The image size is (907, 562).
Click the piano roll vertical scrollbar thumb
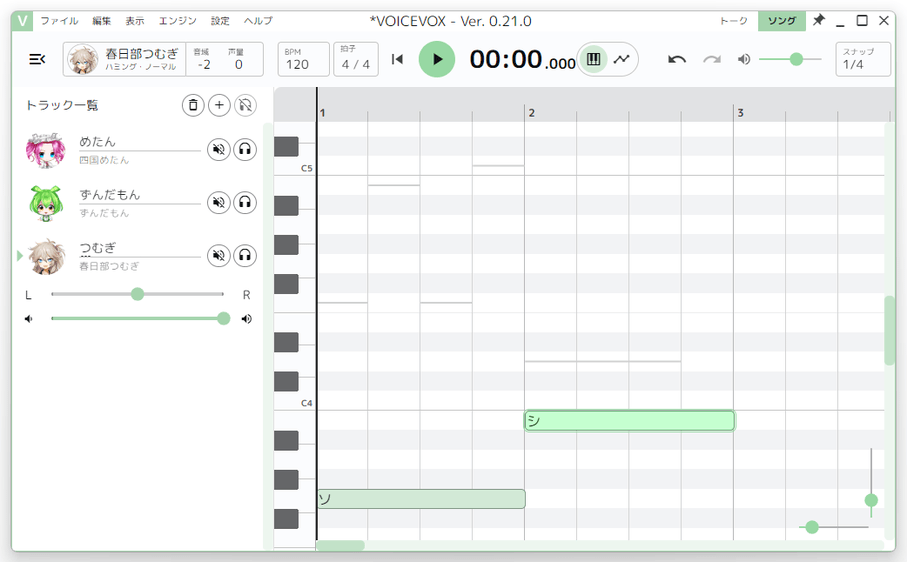click(x=890, y=330)
